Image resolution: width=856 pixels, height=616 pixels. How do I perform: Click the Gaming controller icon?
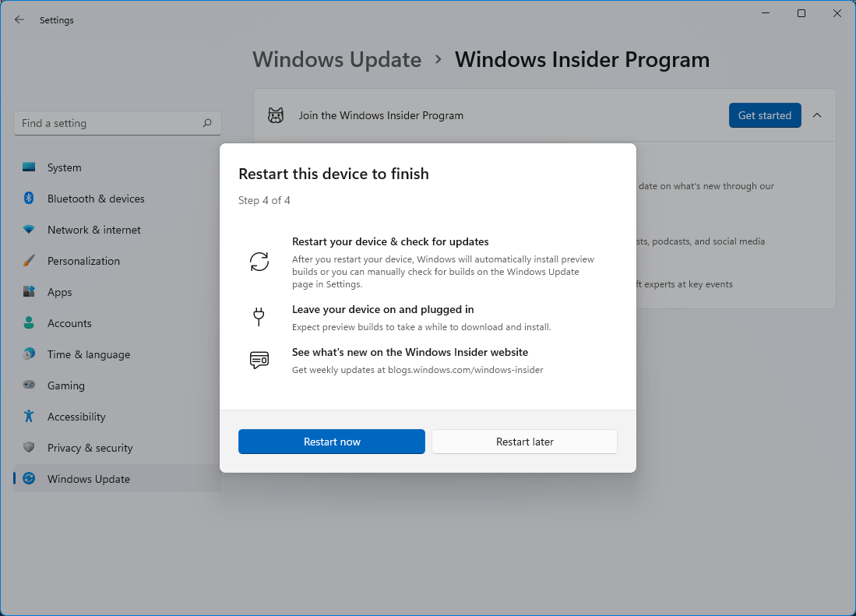click(29, 385)
